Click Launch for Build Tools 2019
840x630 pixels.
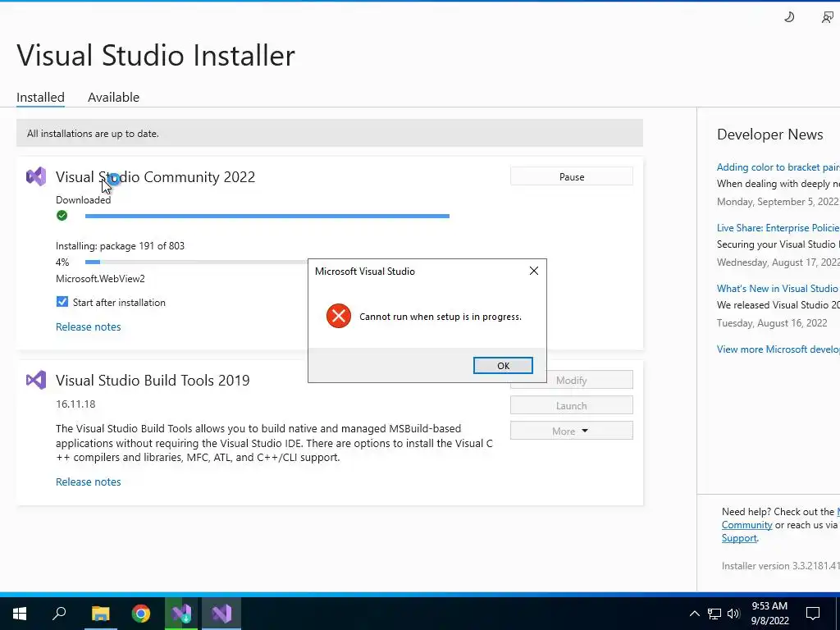571,405
